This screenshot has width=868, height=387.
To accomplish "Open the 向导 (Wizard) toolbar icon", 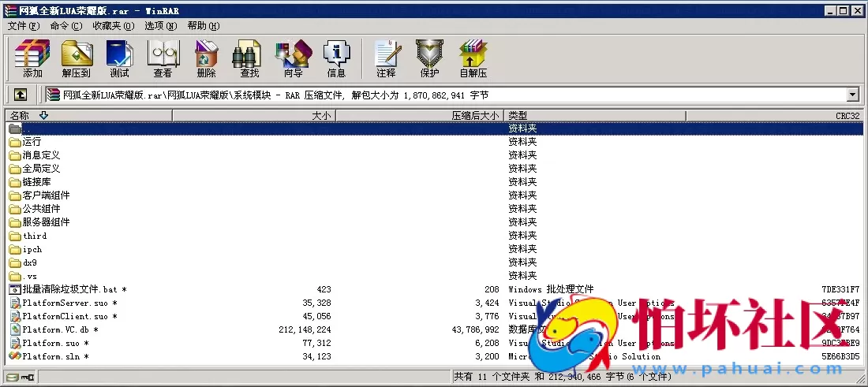I will tap(293, 58).
